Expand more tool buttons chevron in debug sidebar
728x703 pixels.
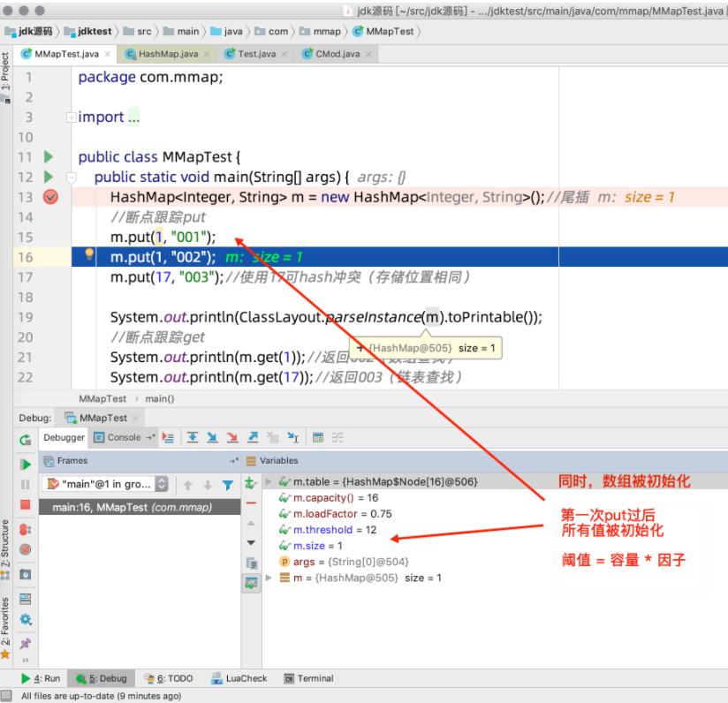pos(26,660)
